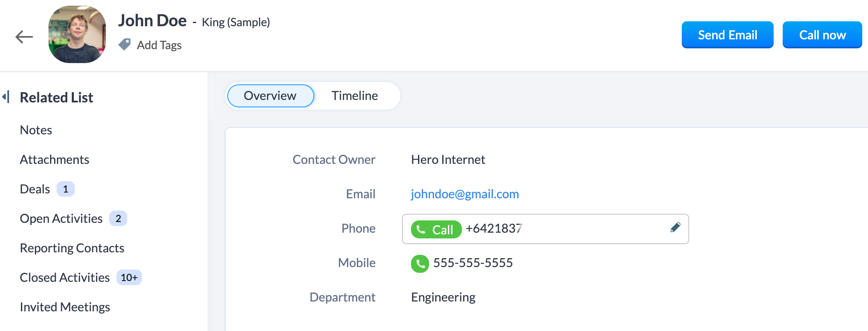Click the green phone icon next to Mobile
This screenshot has width=868, height=331.
tap(420, 263)
